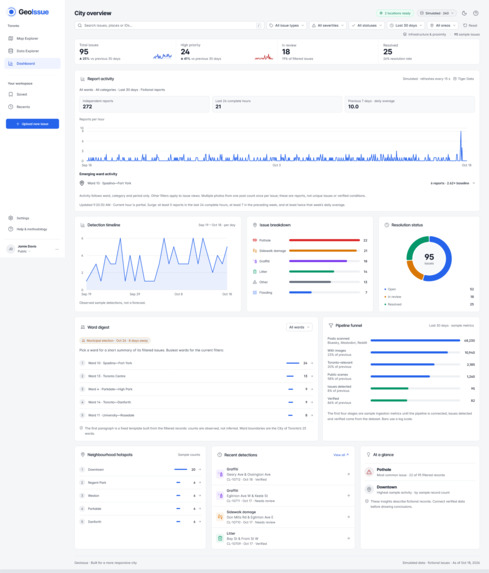Open the All statuses dropdown
489x573 pixels.
(x=367, y=26)
